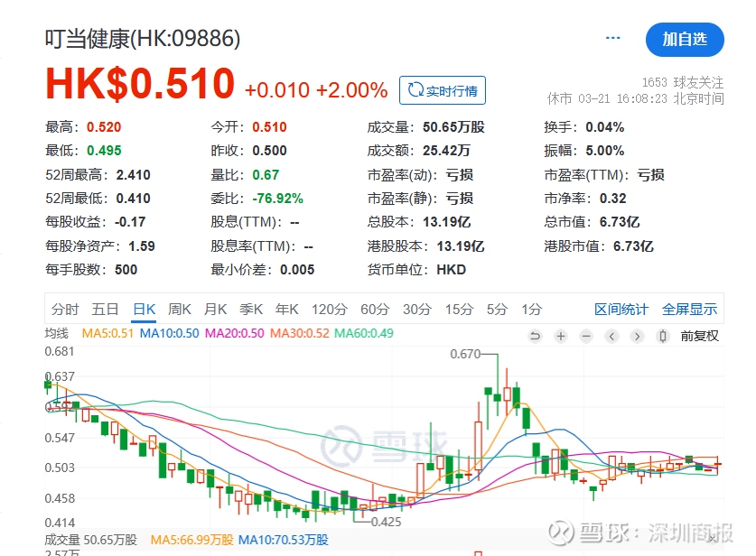Click the 52周最低 value 0.410
This screenshot has height=556, width=756.
[x=133, y=199]
